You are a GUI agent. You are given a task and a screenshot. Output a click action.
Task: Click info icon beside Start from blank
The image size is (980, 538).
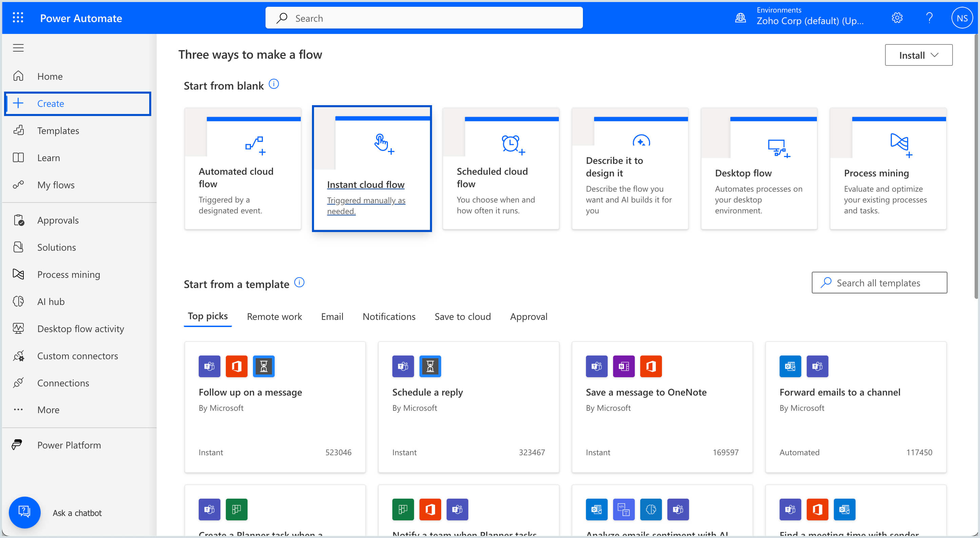tap(274, 84)
